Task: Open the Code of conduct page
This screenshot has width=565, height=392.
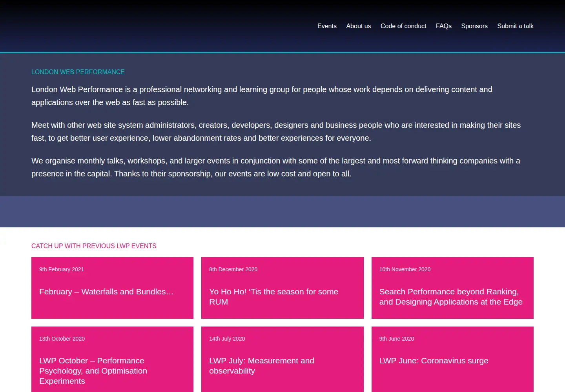Action: (403, 26)
